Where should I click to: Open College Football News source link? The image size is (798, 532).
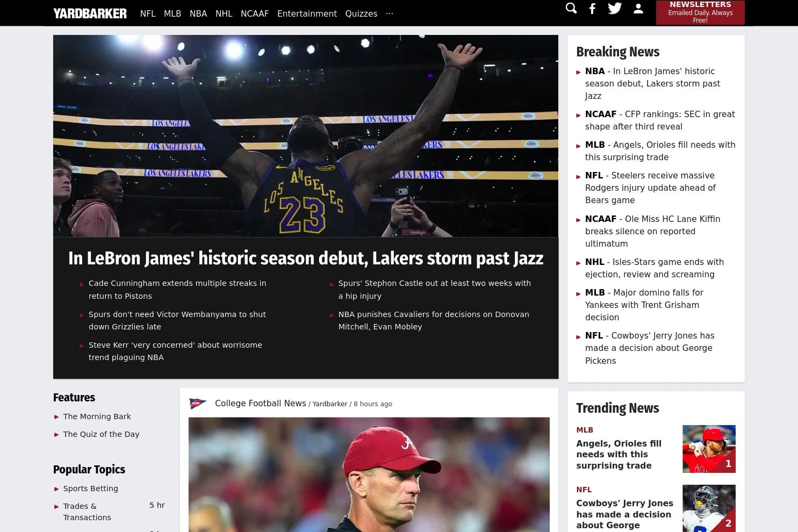tap(261, 404)
